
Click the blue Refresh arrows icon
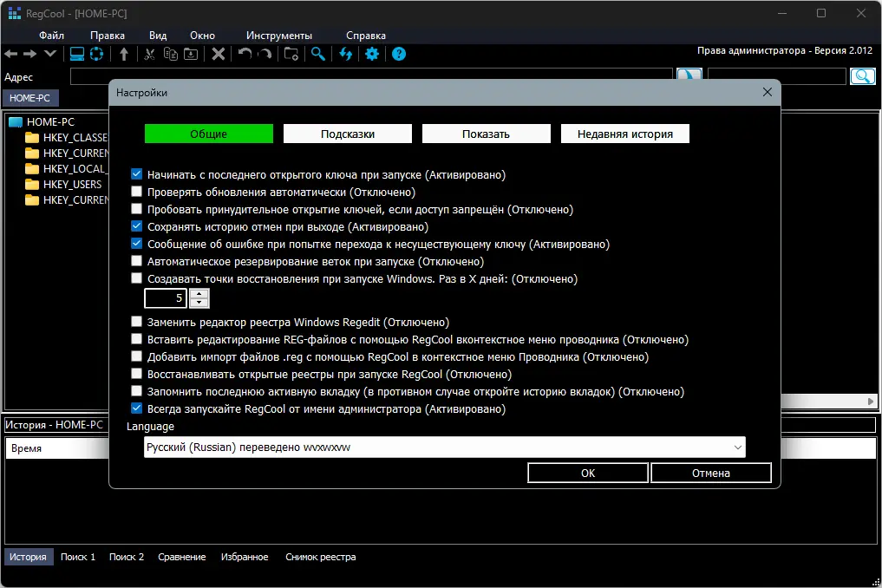pos(345,54)
